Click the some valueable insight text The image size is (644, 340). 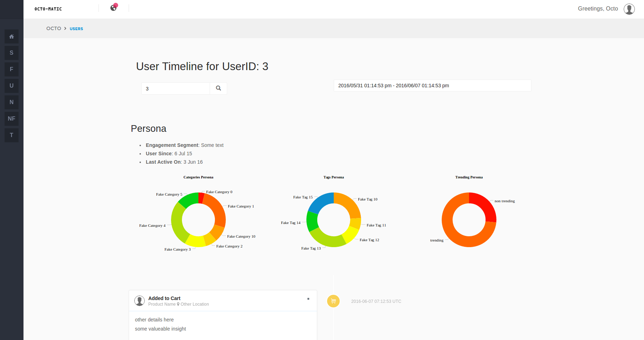tap(161, 329)
